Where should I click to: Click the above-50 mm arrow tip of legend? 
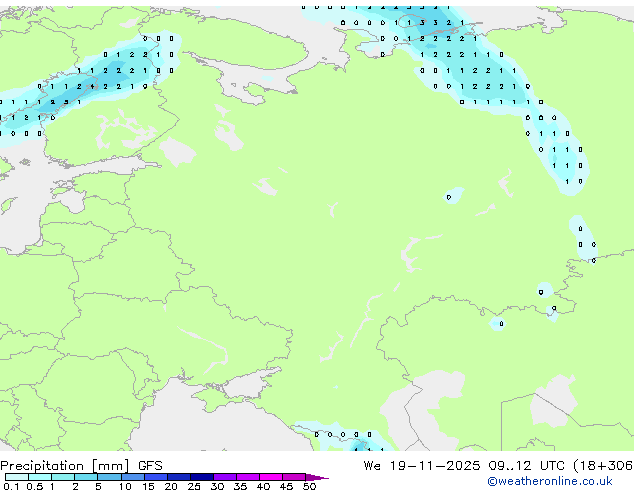click(317, 477)
